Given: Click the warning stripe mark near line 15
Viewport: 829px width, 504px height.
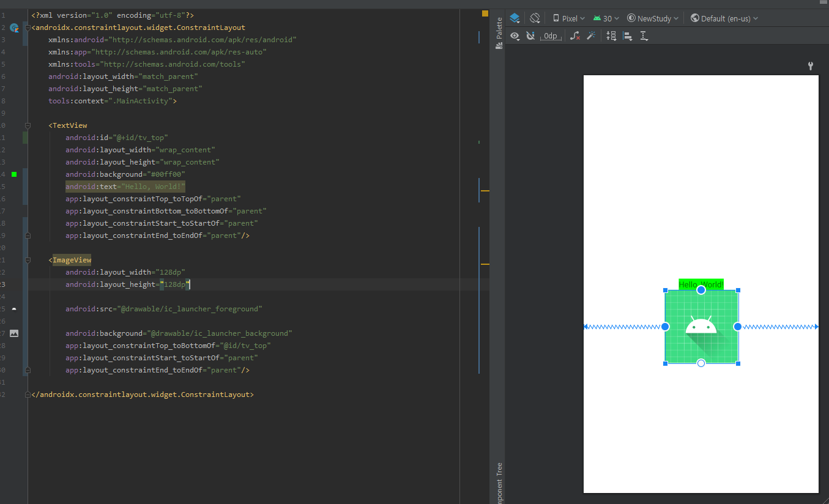Looking at the screenshot, I should point(485,191).
